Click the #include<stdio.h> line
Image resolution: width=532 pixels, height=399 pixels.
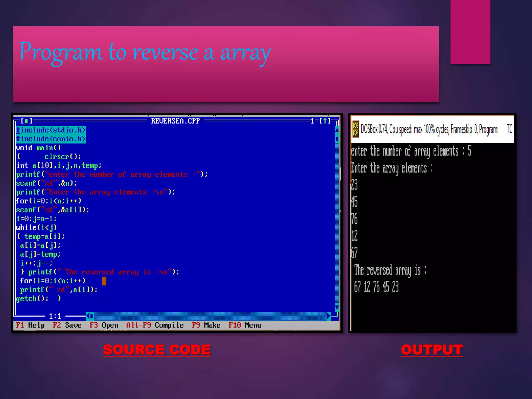point(51,130)
